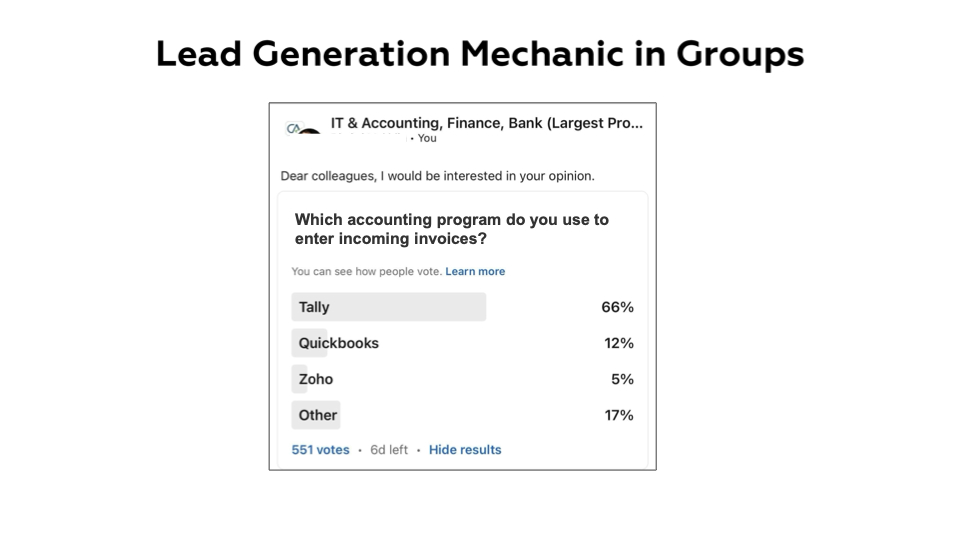Click 'You can see how people vote' note

[x=366, y=271]
